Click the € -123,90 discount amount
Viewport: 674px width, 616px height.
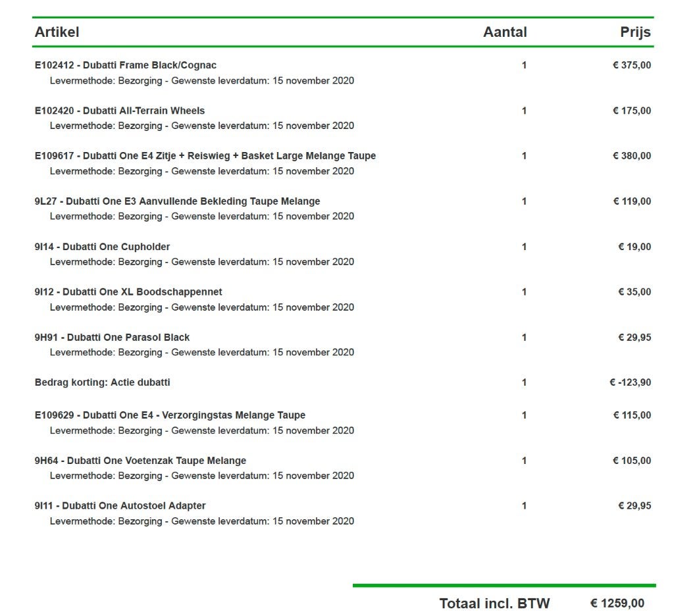point(630,382)
